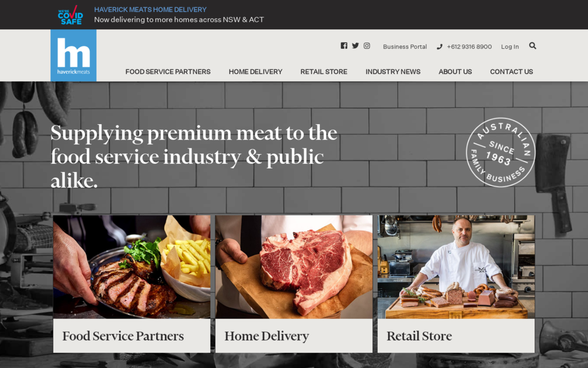588x368 pixels.
Task: Open the Twitter bird icon
Action: pos(355,45)
